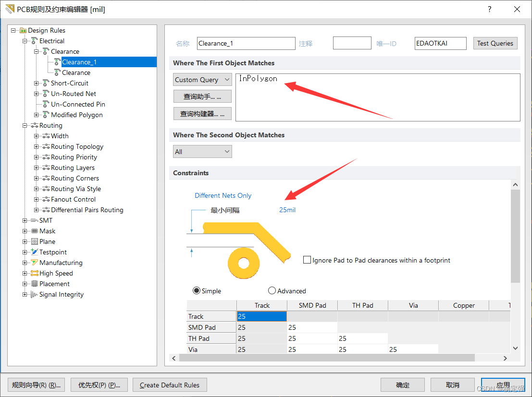The height and width of the screenshot is (397, 532).
Task: Click the Testpoint category icon
Action: [35, 252]
